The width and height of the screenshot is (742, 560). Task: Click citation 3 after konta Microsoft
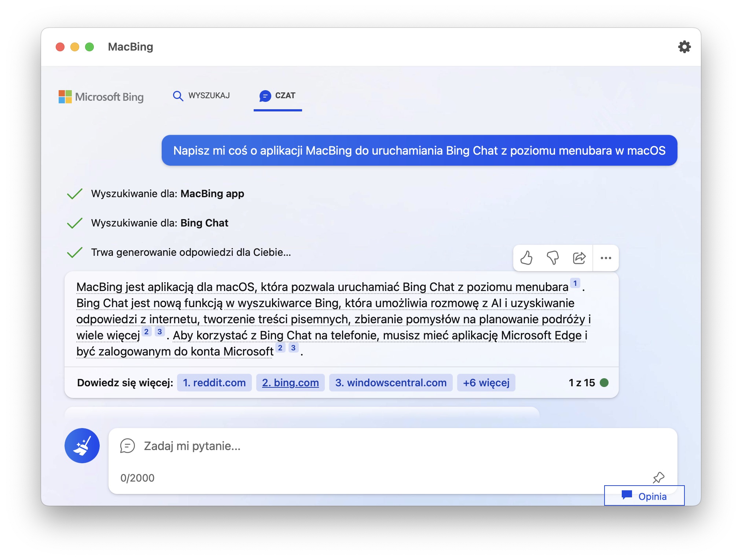tap(293, 348)
